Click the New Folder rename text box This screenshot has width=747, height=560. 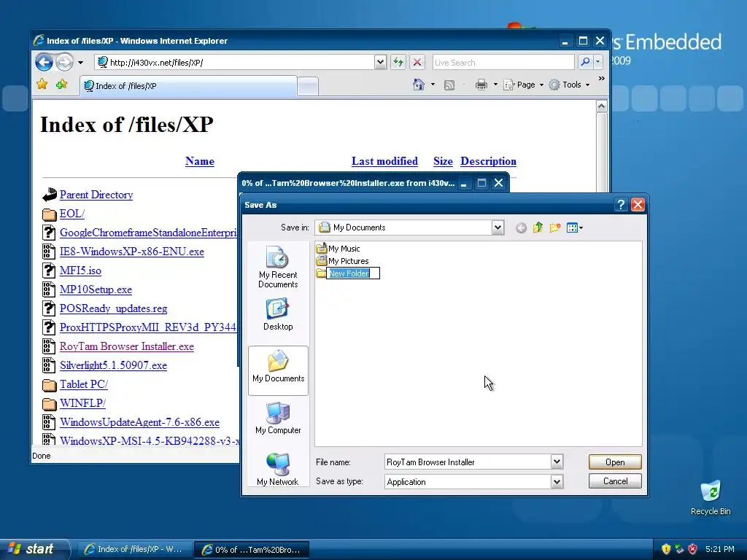pos(352,273)
